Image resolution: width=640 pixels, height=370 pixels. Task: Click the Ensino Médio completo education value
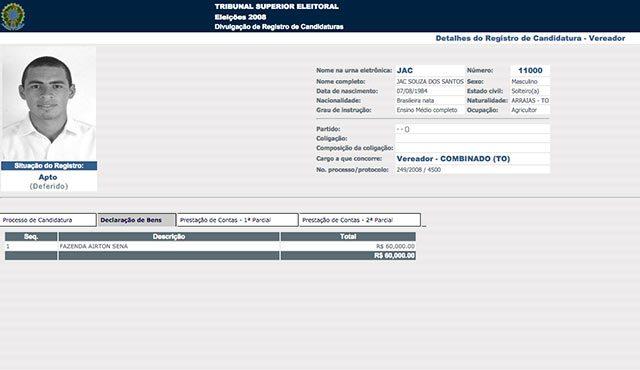pos(427,110)
